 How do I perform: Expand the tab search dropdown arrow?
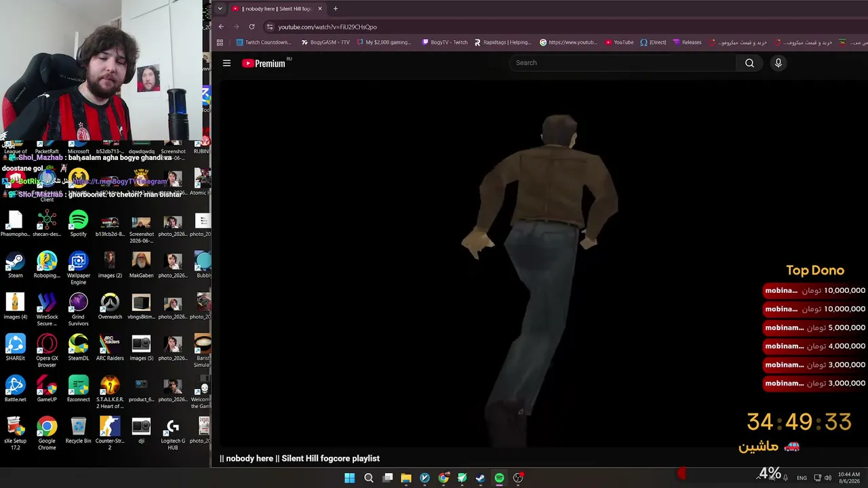220,9
